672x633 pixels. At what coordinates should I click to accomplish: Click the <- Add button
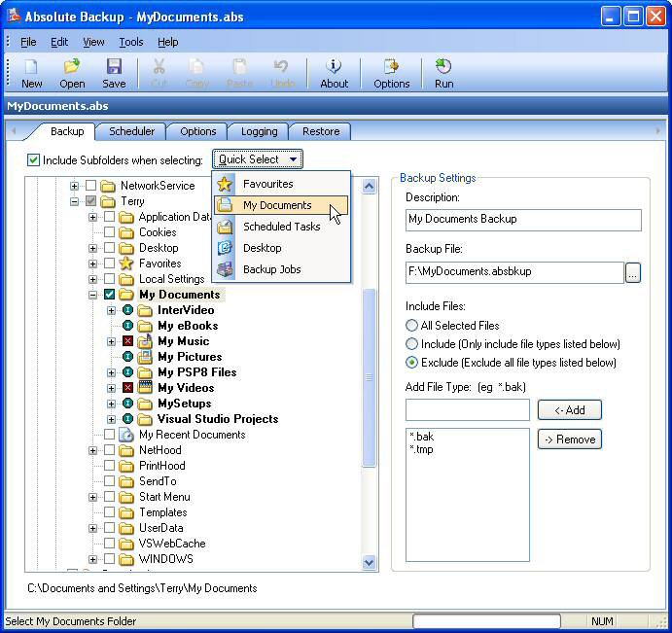tap(570, 410)
